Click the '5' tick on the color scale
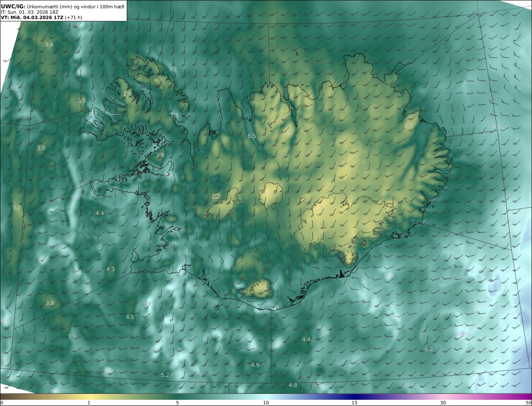The image size is (532, 406). coord(177,403)
